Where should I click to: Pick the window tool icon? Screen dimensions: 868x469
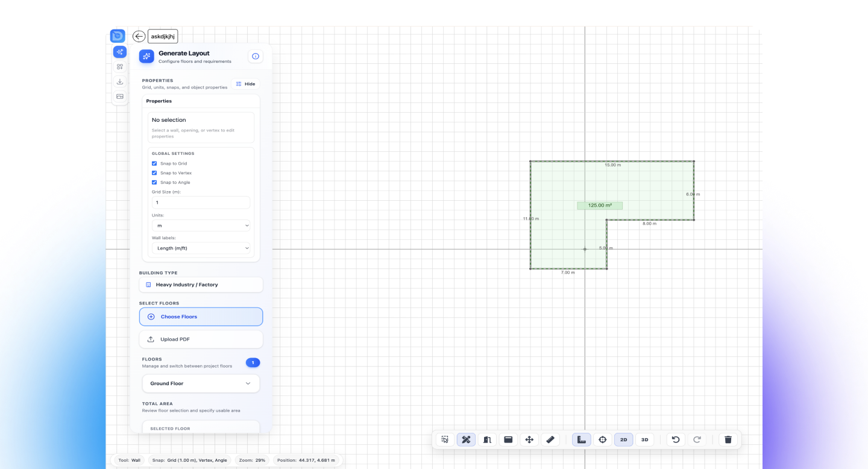508,439
